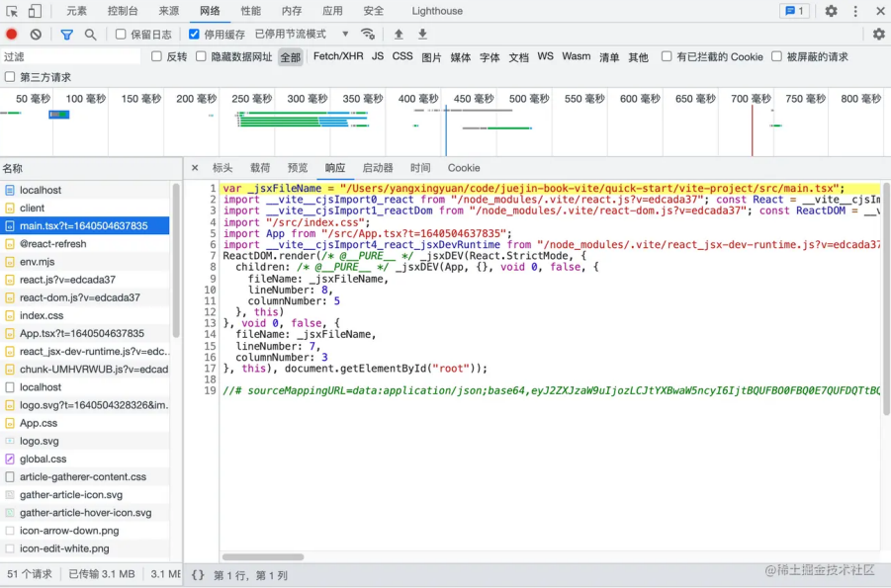Pretty-print the response with braces icon

click(198, 574)
